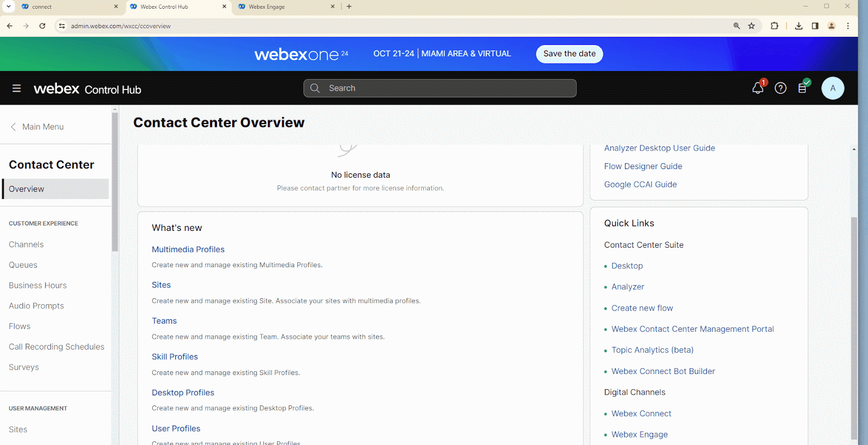Image resolution: width=868 pixels, height=445 pixels.
Task: Open Analyzer Desktop User Guide
Action: (660, 148)
